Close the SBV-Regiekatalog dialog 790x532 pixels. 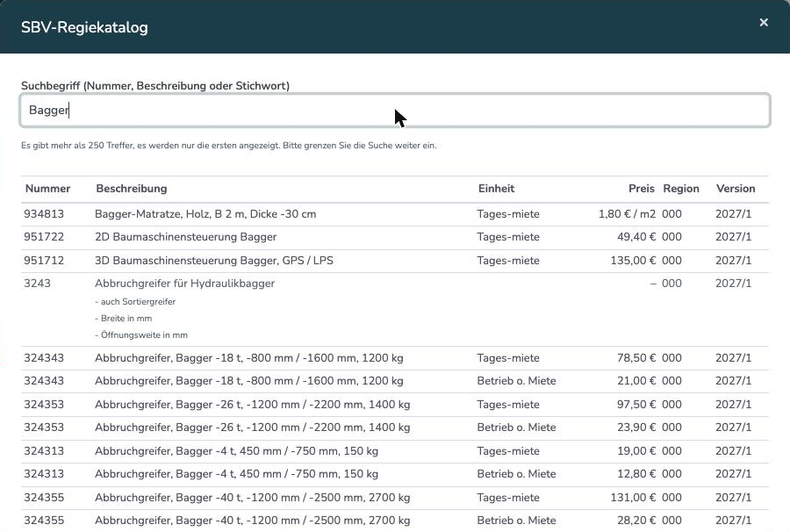coord(764,22)
